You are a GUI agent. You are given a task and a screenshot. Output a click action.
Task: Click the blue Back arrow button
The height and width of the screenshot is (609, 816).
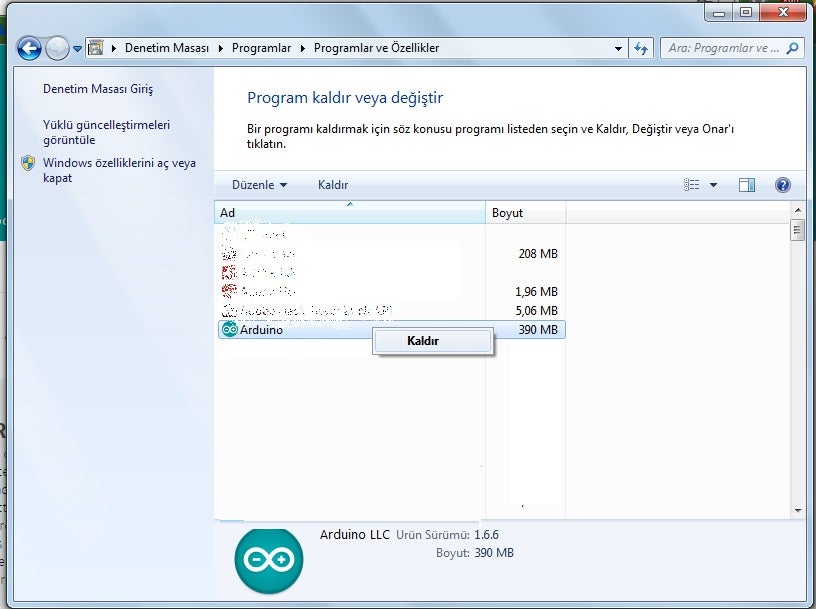(x=29, y=48)
